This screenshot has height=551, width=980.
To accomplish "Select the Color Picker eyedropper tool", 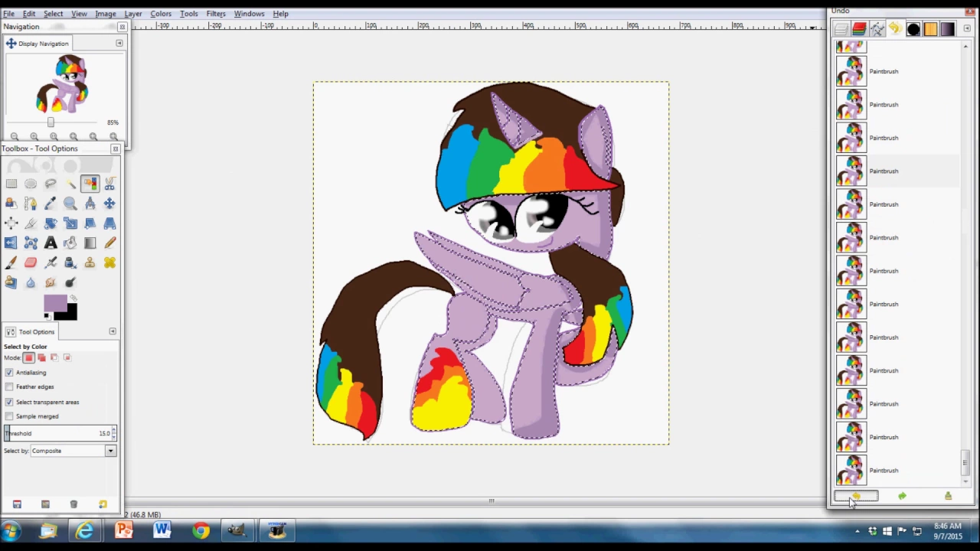I will 51,204.
